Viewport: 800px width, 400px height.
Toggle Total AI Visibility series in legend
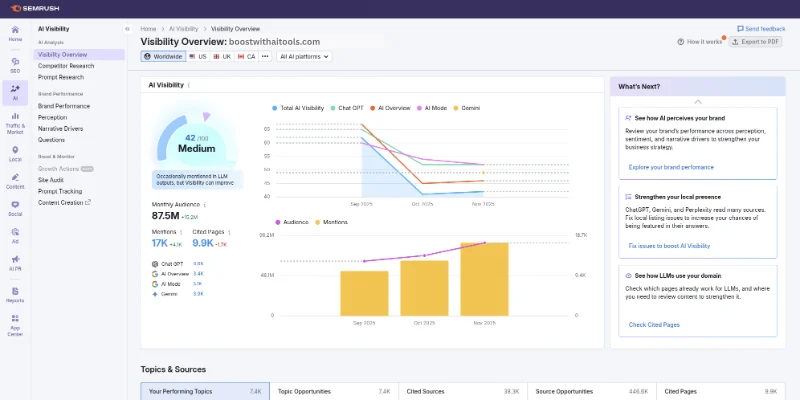[x=298, y=107]
